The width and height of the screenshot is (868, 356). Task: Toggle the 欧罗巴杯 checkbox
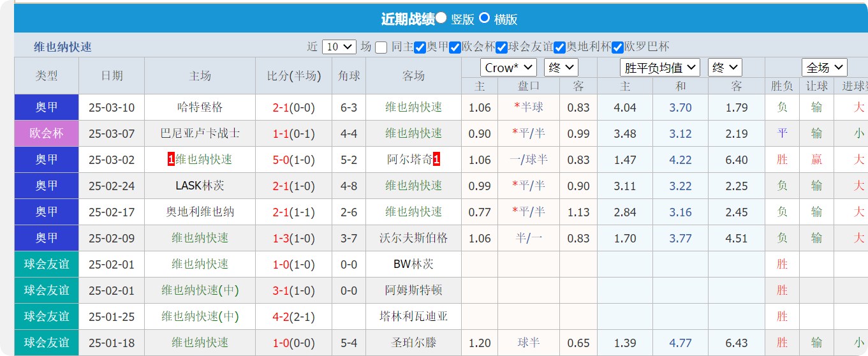click(617, 47)
